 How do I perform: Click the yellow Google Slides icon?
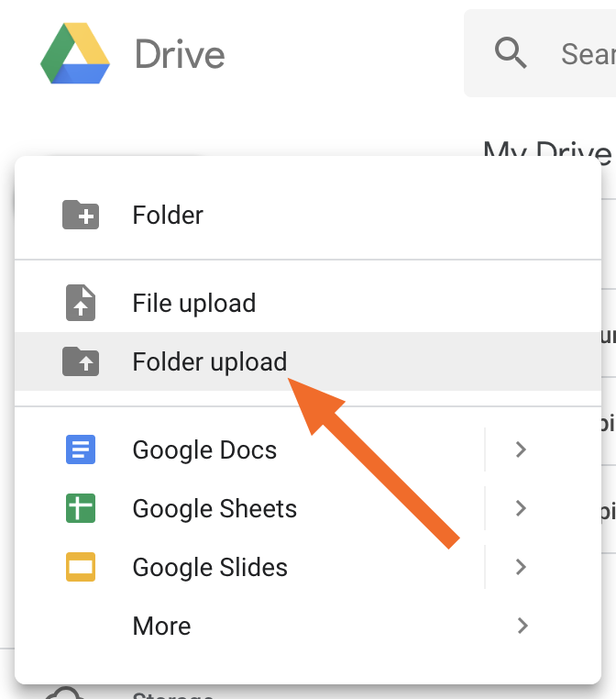pos(81,567)
